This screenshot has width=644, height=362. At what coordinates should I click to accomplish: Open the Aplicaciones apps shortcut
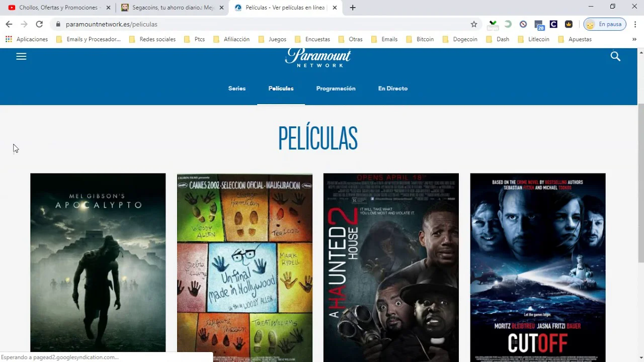(x=27, y=39)
